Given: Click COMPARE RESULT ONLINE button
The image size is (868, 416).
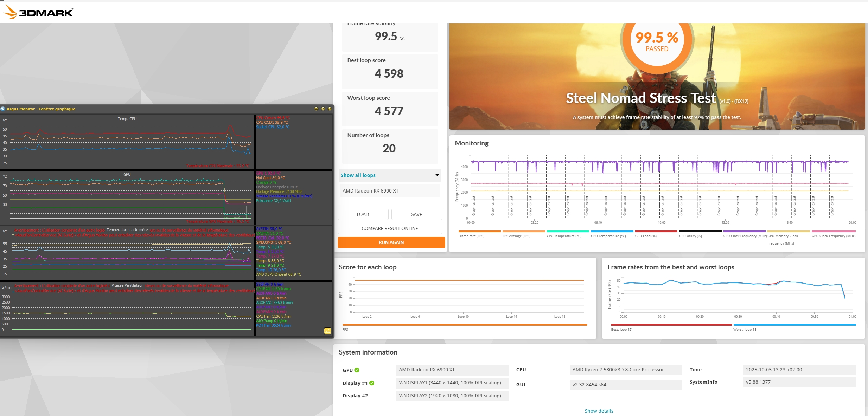Looking at the screenshot, I should click(x=390, y=228).
